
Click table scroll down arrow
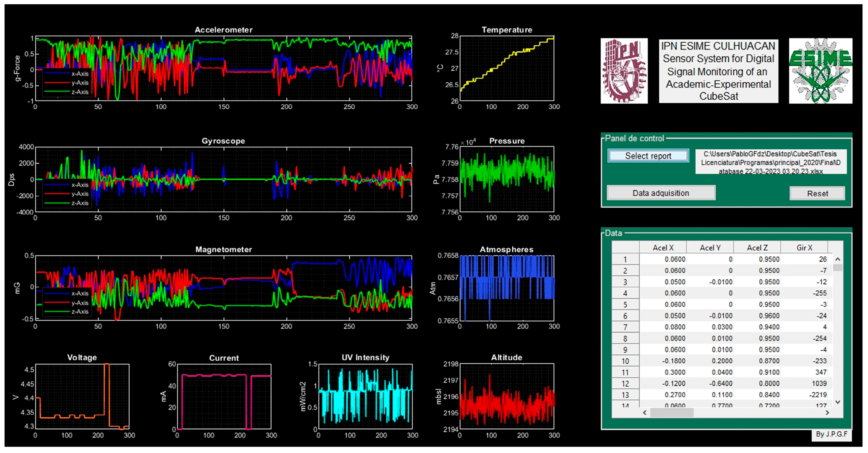click(x=838, y=402)
